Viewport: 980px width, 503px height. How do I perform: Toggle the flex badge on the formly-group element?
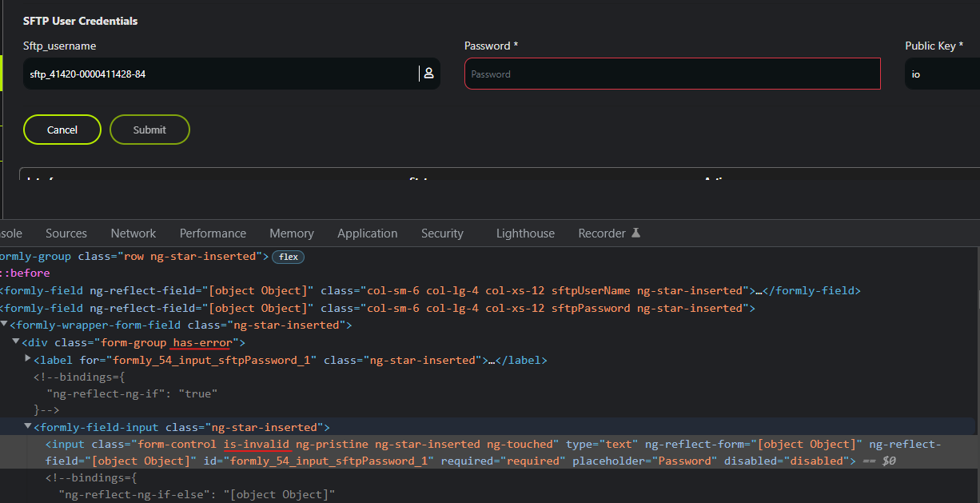click(288, 257)
